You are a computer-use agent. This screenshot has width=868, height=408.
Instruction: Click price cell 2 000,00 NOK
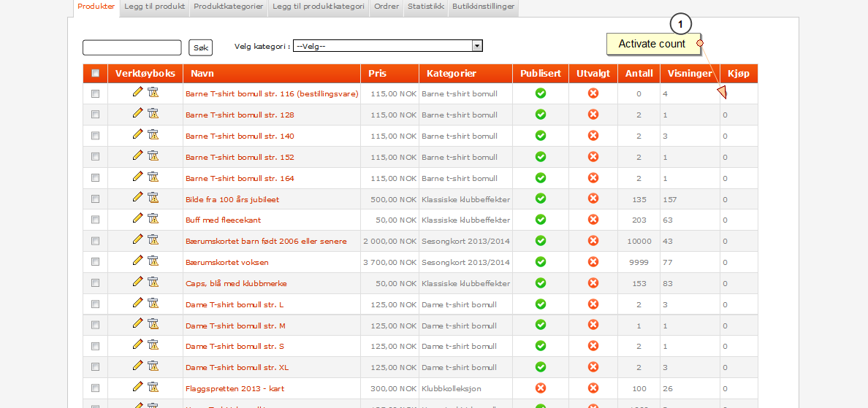389,241
